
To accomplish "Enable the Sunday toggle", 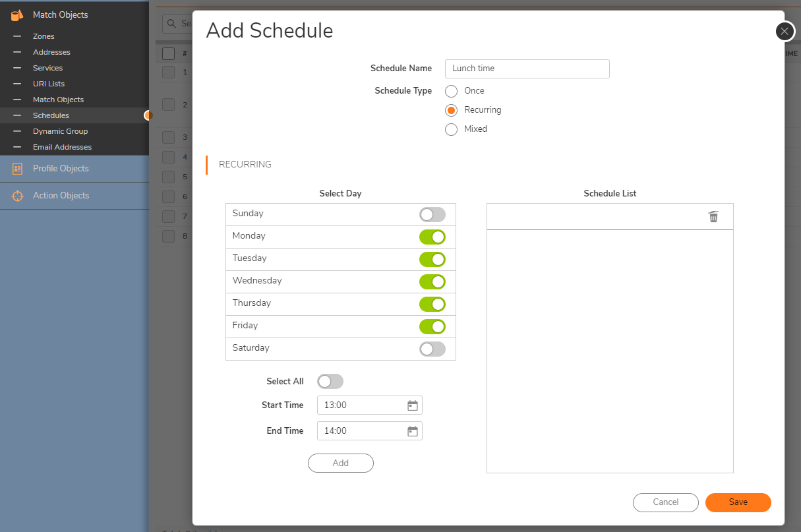I will [432, 214].
